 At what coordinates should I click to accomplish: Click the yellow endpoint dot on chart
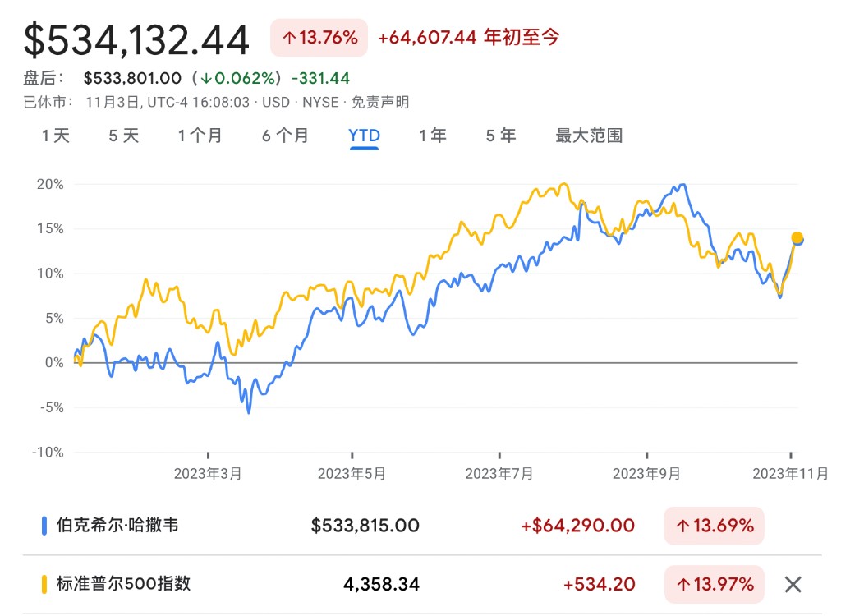pyautogui.click(x=796, y=238)
